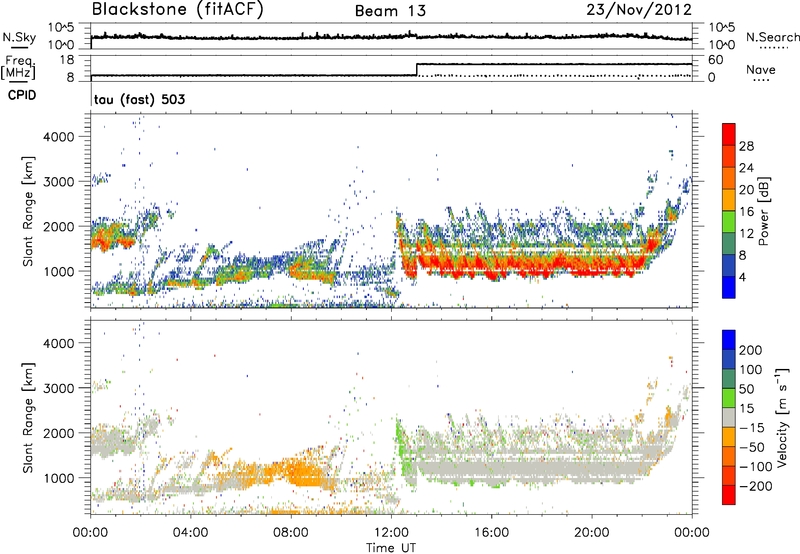Pick the blue 4–8 dB power colorbar segment
800x554 pixels.
[729, 265]
